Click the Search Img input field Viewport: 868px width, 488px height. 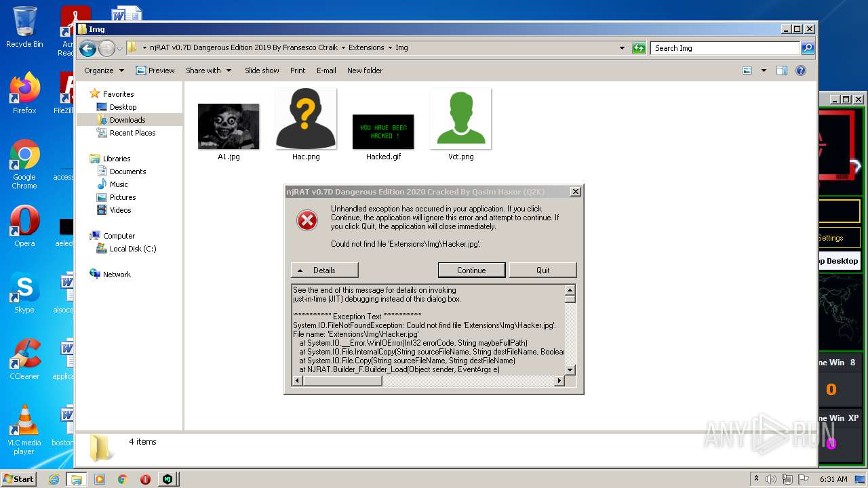coord(726,48)
